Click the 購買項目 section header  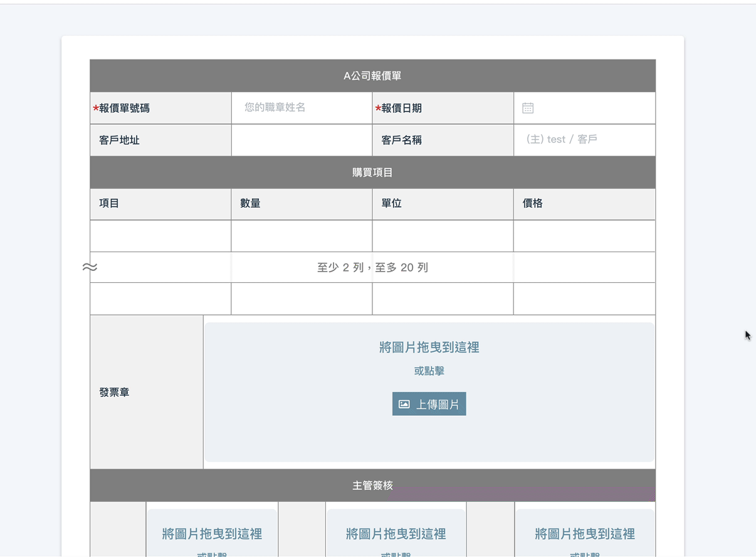click(x=372, y=172)
